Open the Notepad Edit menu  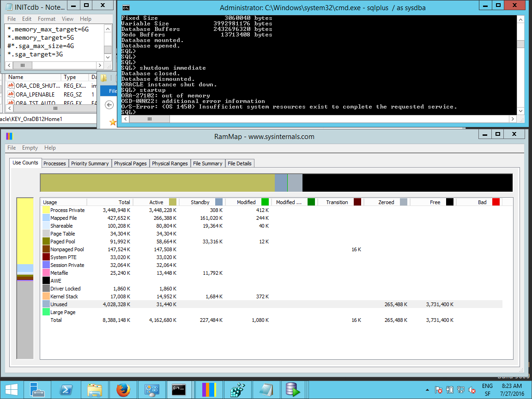(27, 18)
